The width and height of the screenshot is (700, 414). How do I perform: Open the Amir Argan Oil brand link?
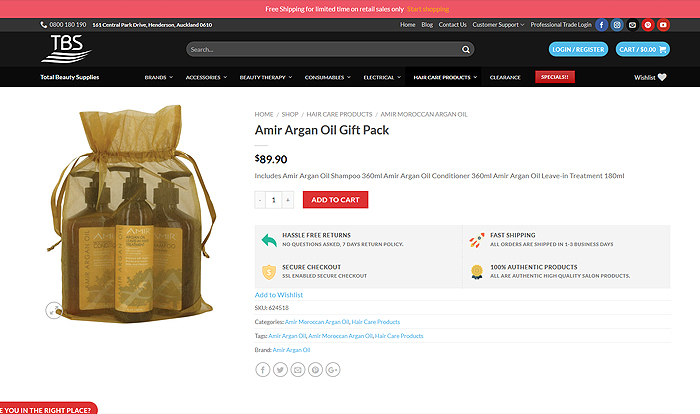[x=291, y=350]
